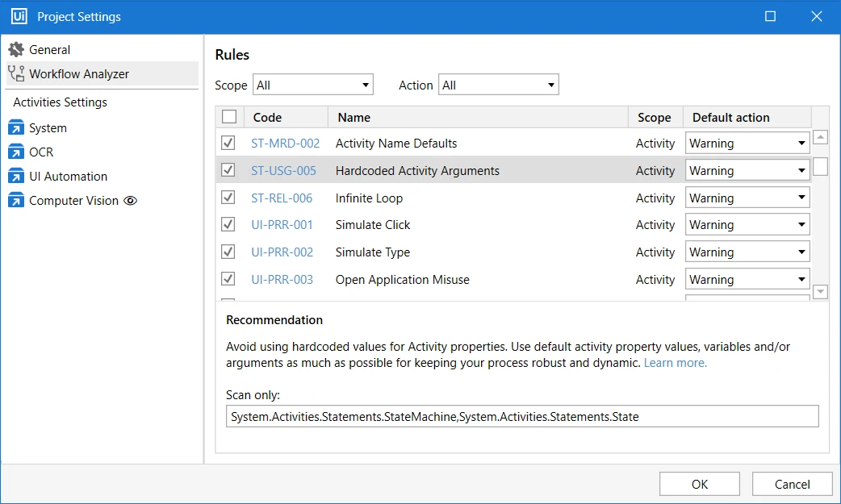Viewport: 841px width, 504px height.
Task: Sort rules by the Name column header
Action: pos(477,117)
